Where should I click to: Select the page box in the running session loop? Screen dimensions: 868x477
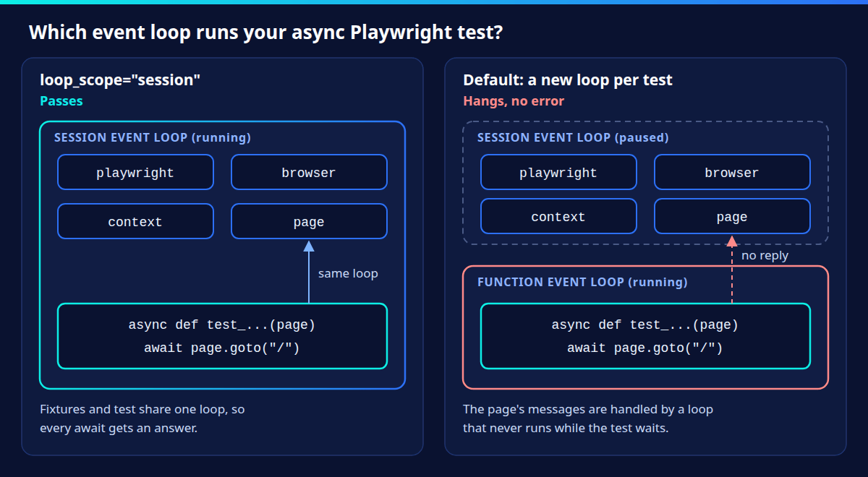coord(309,221)
